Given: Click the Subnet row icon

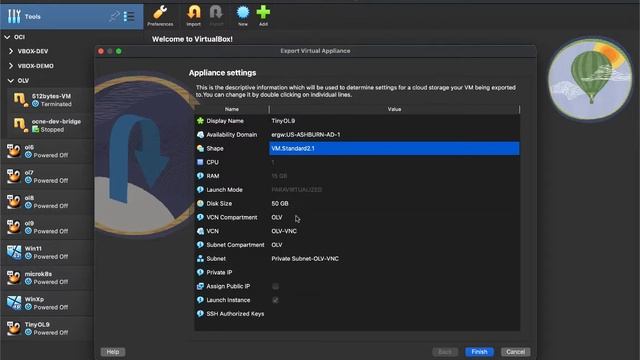Looking at the screenshot, I should pos(200,259).
